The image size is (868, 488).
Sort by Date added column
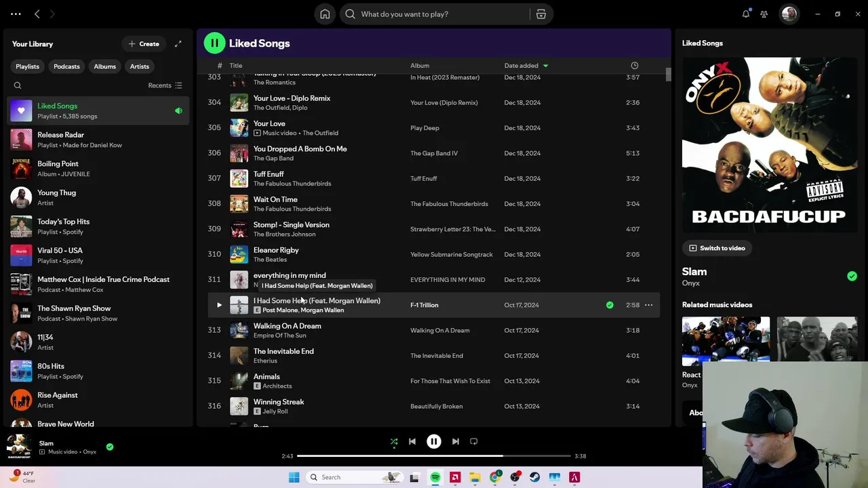pos(526,66)
